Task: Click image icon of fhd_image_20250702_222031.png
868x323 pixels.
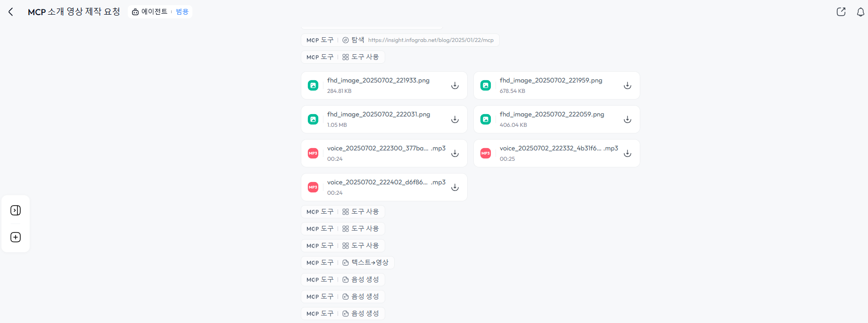Action: [x=313, y=119]
